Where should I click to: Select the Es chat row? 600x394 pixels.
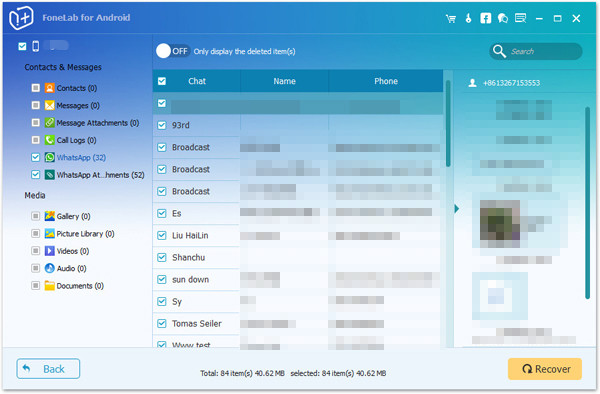click(x=298, y=213)
